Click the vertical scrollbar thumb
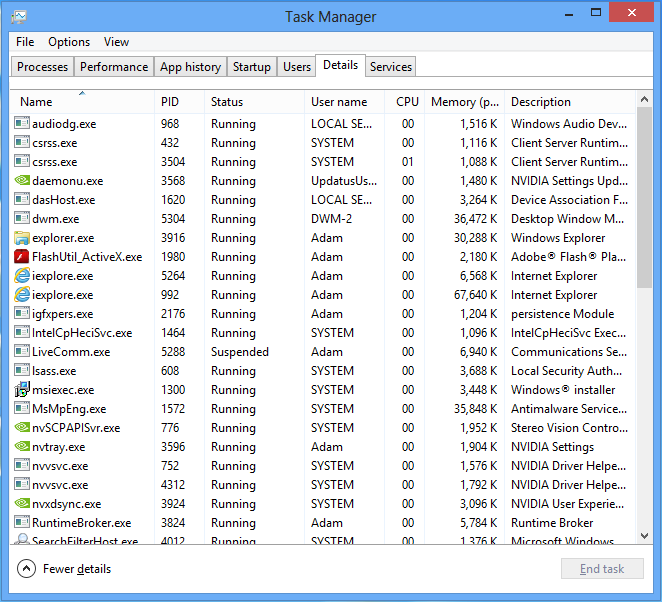 point(644,198)
